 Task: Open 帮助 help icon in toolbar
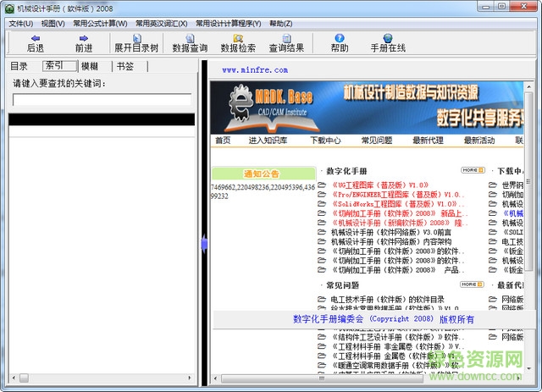340,38
